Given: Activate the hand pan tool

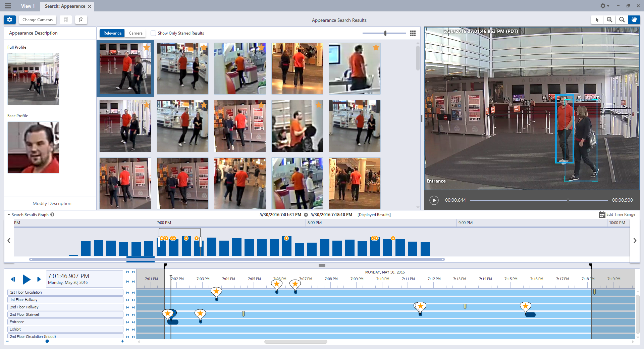Looking at the screenshot, I should pos(634,20).
